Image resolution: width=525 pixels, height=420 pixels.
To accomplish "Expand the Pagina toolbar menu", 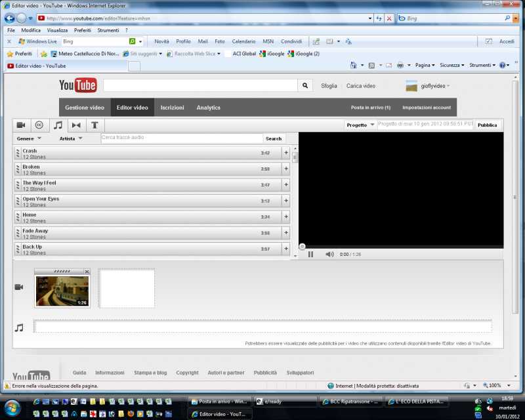I will click(x=425, y=66).
